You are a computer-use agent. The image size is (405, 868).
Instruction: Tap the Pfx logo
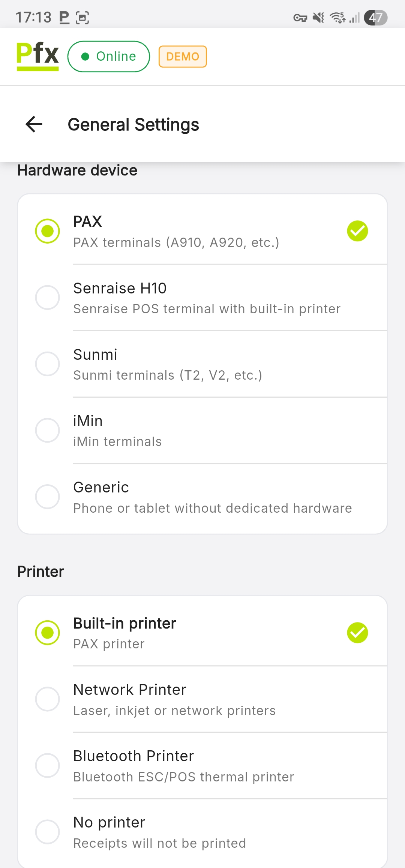[x=37, y=56]
